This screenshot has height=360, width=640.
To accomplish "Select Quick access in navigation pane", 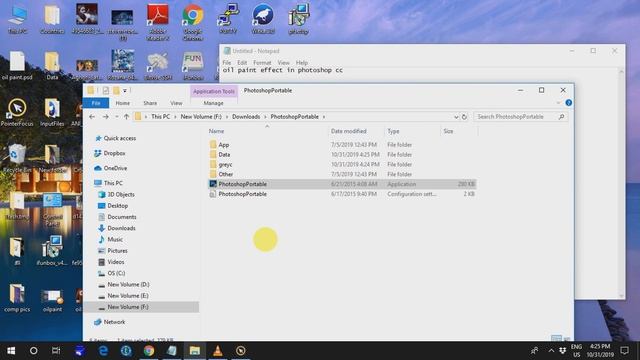I will pyautogui.click(x=120, y=138).
